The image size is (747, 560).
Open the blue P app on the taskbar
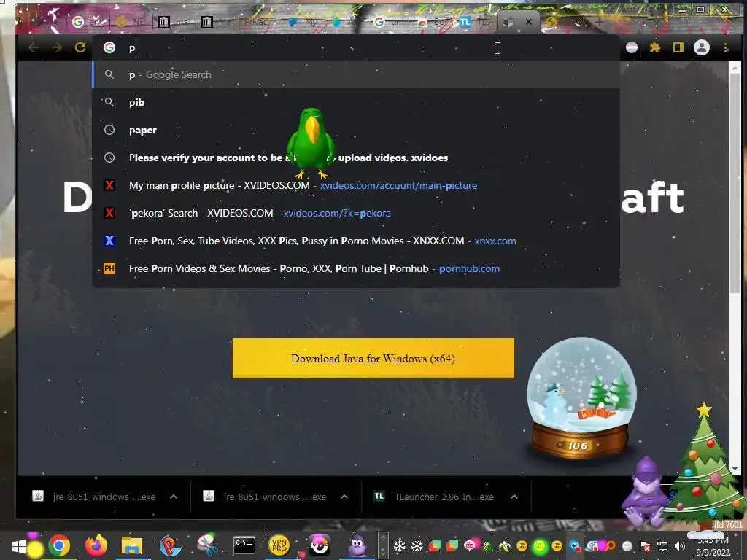coord(169,545)
